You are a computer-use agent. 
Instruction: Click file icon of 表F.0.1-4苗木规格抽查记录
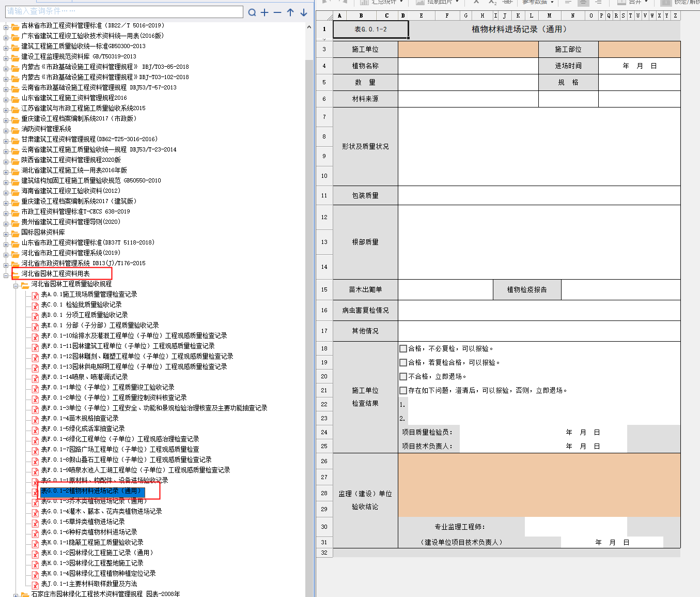point(35,420)
